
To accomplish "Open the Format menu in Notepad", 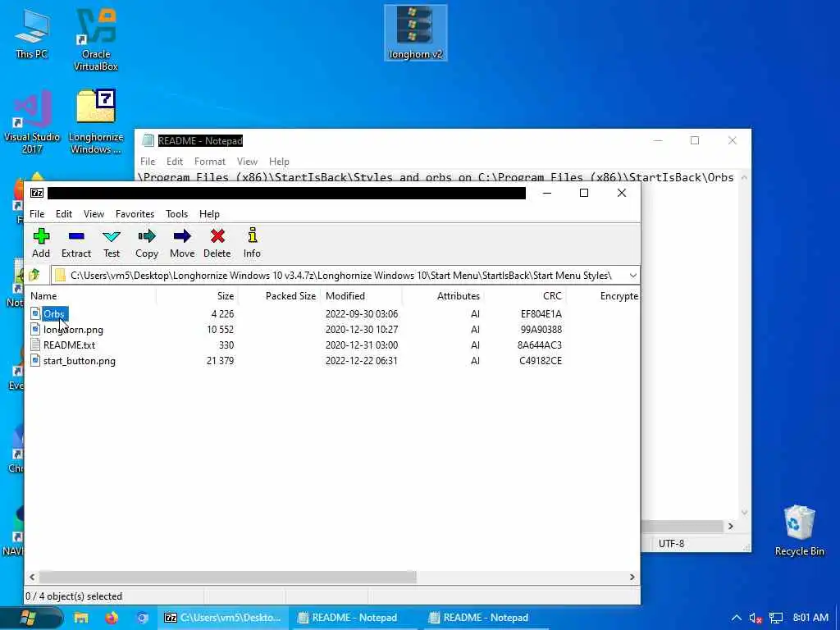I will (x=209, y=162).
